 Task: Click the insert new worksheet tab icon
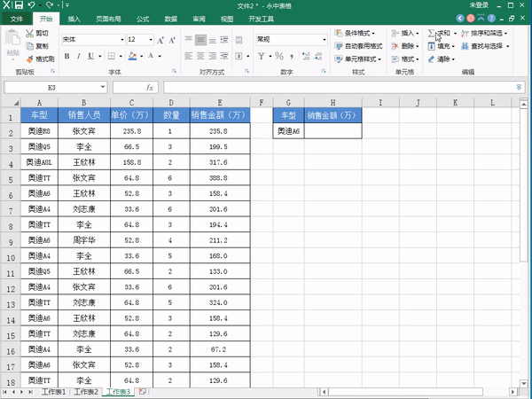click(x=142, y=392)
